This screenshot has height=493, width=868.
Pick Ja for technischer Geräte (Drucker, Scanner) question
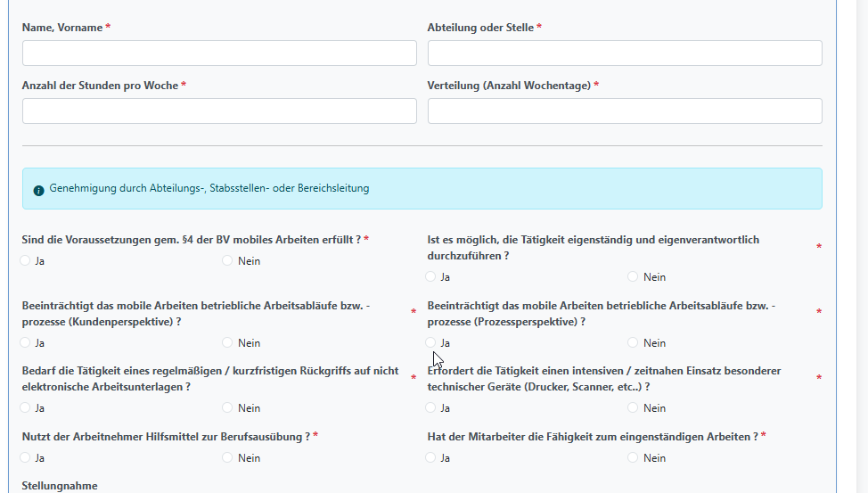430,407
